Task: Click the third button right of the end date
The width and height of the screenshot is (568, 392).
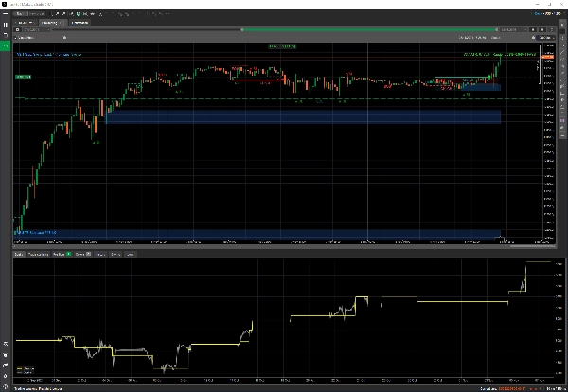Action: [x=552, y=29]
